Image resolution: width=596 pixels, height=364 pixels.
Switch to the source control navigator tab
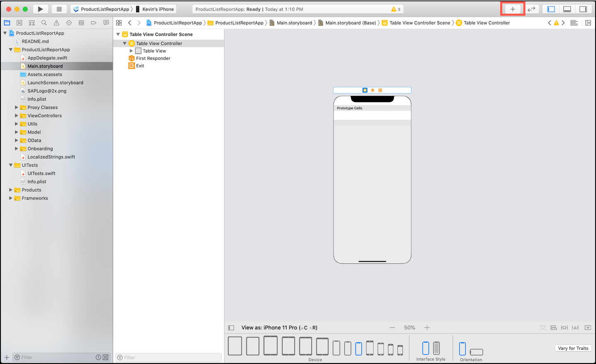coord(19,23)
